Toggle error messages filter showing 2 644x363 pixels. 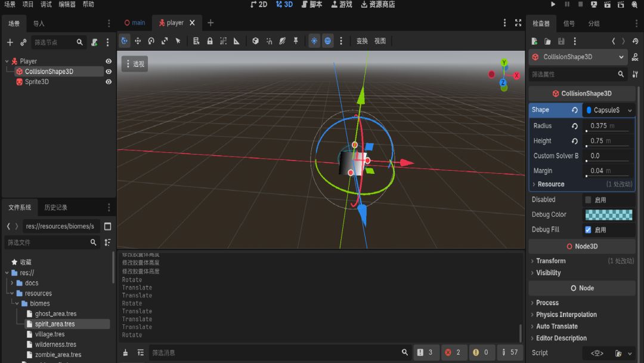tap(453, 352)
